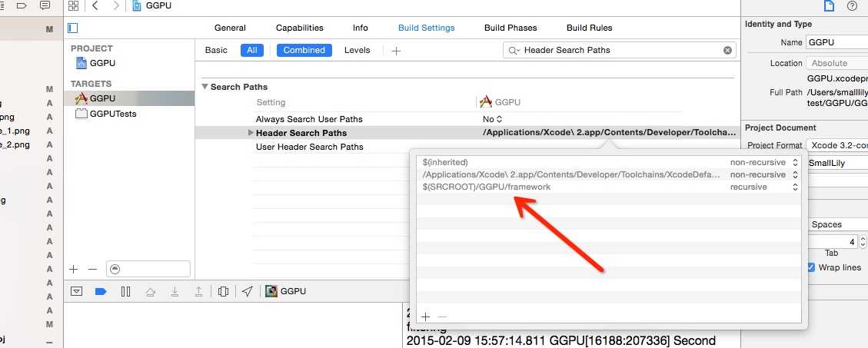Screen dimensions: 868x348
Task: Open the General tab
Action: pyautogui.click(x=231, y=28)
